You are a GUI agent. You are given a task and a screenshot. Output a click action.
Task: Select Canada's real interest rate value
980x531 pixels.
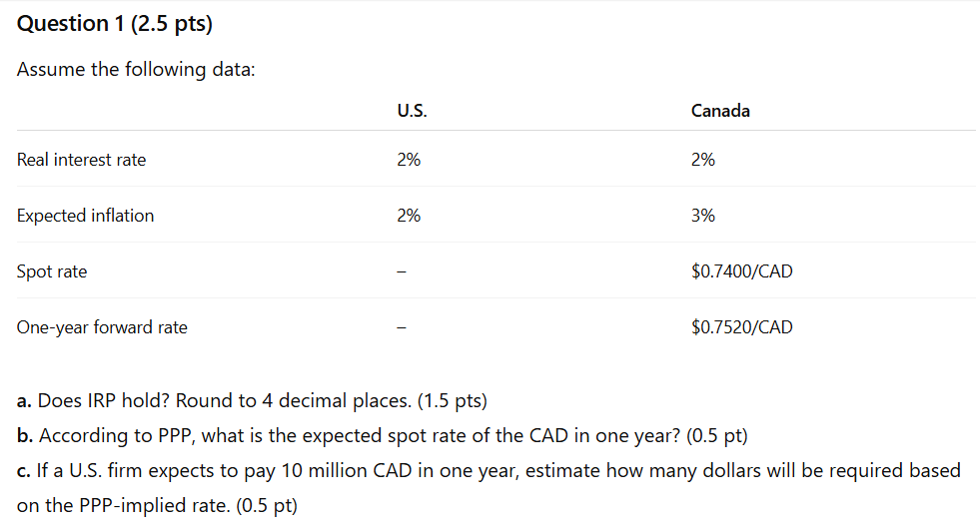[x=703, y=160]
